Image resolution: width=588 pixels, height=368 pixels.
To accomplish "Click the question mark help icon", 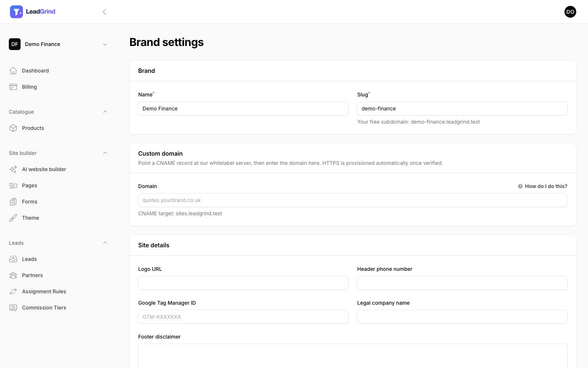I will tap(520, 186).
